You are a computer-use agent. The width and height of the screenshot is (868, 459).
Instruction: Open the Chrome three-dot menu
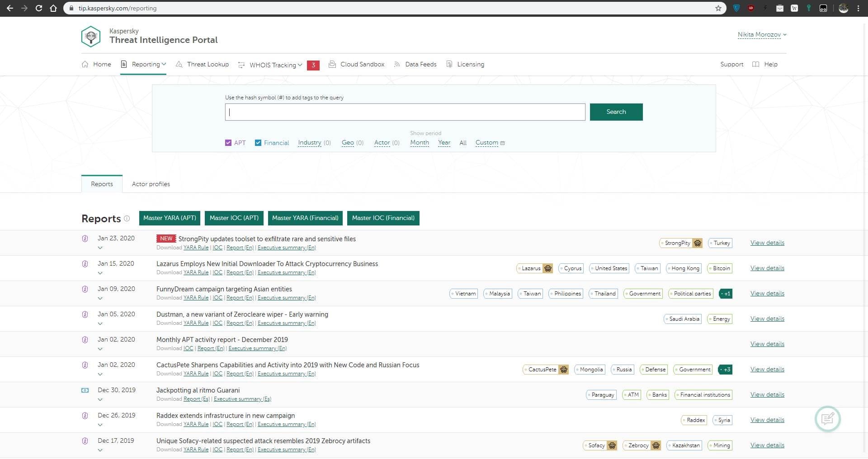point(858,8)
